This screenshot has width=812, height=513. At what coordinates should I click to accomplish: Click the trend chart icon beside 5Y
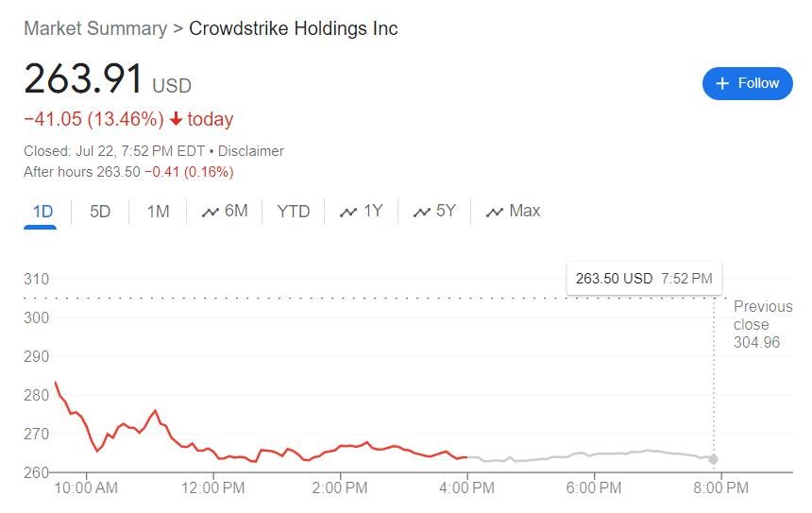click(x=421, y=212)
